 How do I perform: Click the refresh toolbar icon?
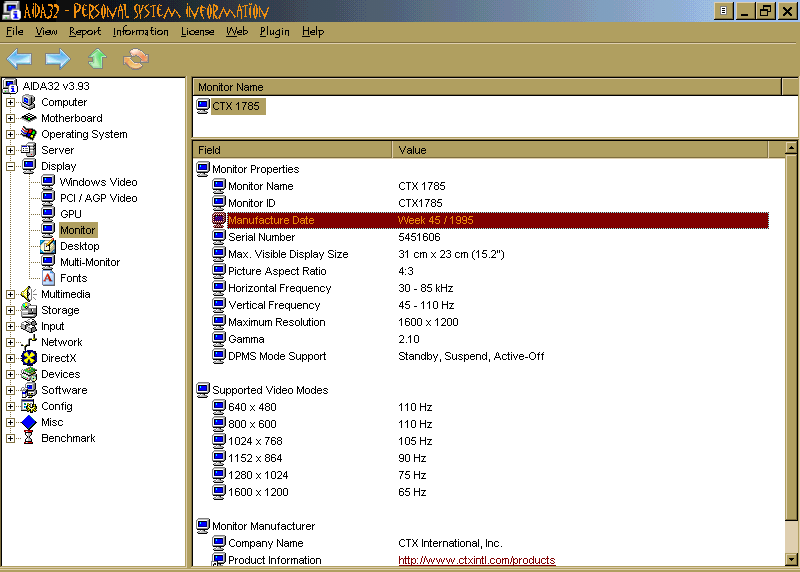point(135,59)
